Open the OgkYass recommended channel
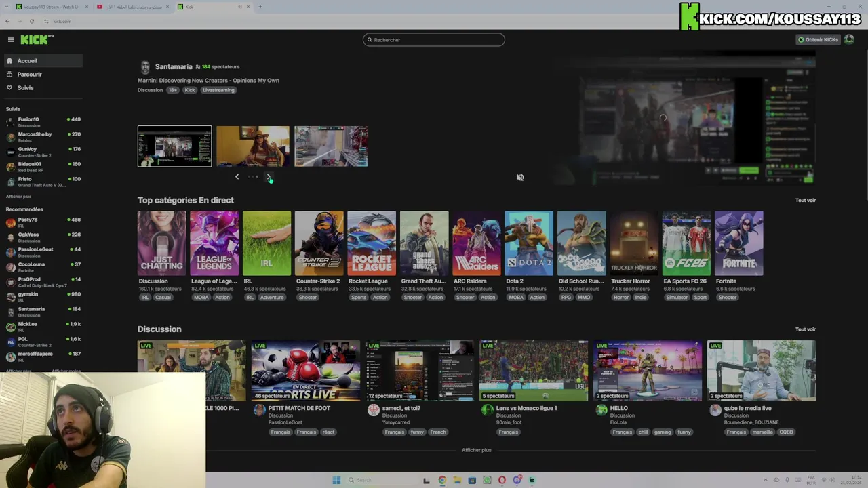Viewport: 868px width, 488px height. (43, 237)
